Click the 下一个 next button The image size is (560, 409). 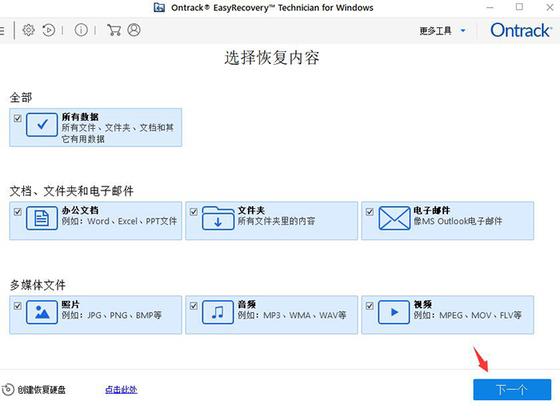tap(512, 390)
